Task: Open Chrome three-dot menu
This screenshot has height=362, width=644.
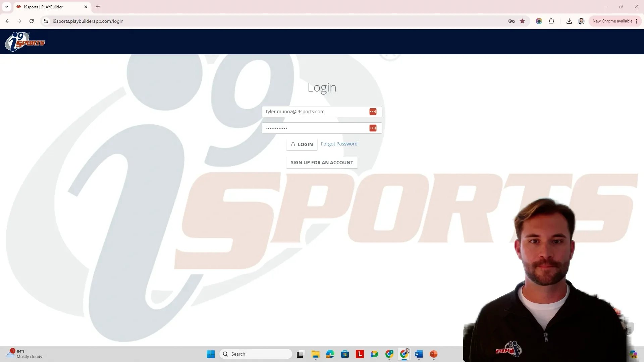Action: point(637,21)
